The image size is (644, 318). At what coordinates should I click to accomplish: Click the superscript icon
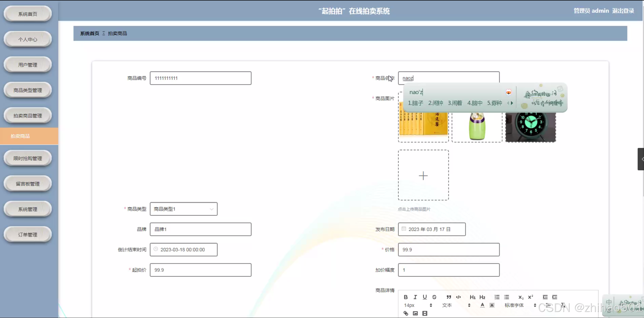tap(530, 297)
